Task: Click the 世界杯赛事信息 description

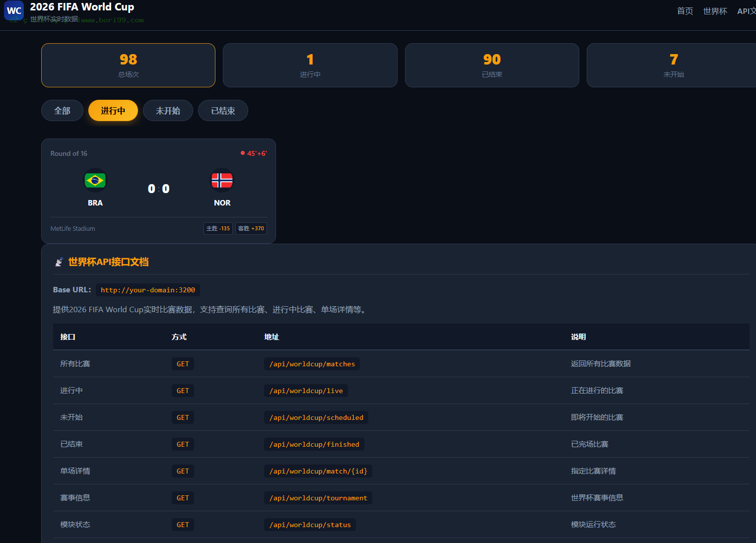Action: 597,498
